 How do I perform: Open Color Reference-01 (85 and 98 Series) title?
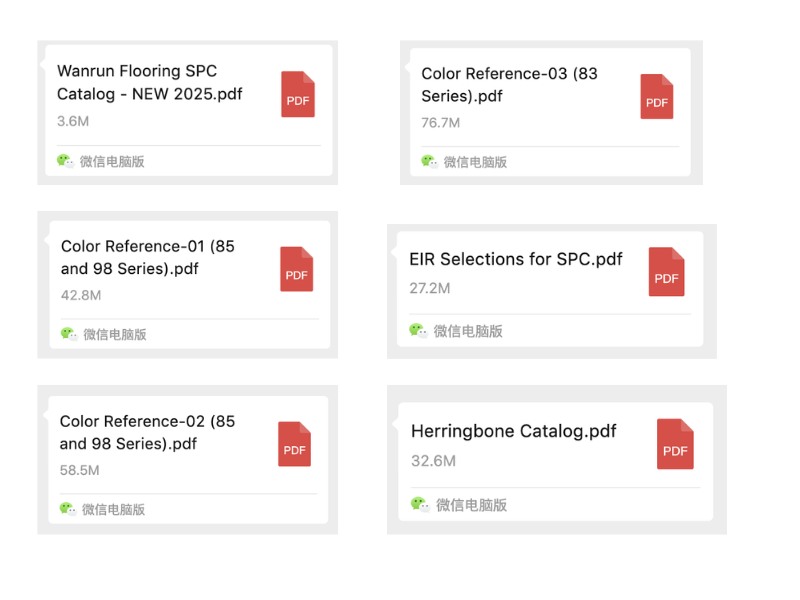148,257
